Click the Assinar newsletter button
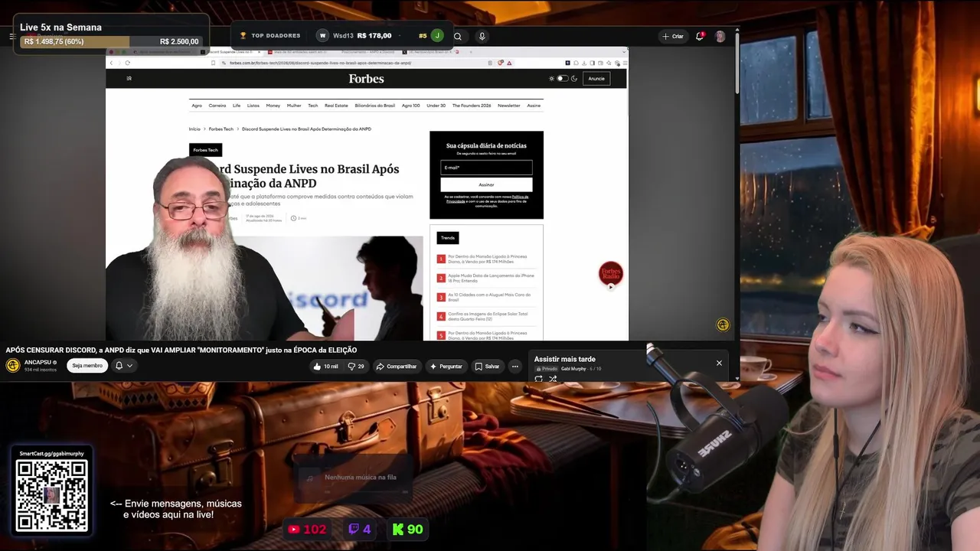Image resolution: width=980 pixels, height=551 pixels. tap(486, 184)
